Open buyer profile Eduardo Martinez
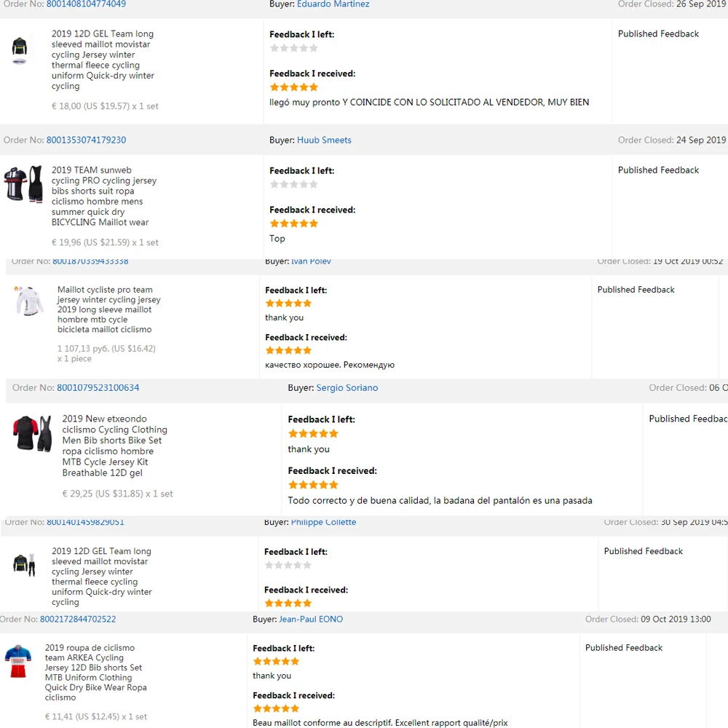This screenshot has height=728, width=728. coord(333,4)
